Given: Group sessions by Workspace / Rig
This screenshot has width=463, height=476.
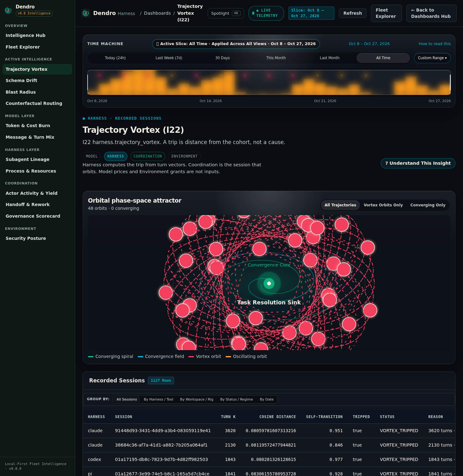Looking at the screenshot, I should click(197, 399).
